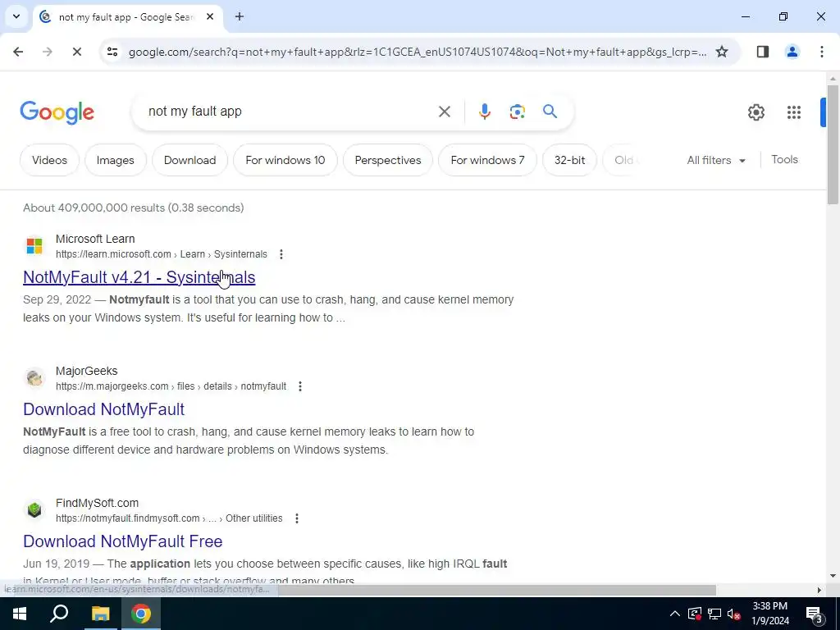840x630 pixels.
Task: Bookmark this page with the star icon
Action: 722,52
